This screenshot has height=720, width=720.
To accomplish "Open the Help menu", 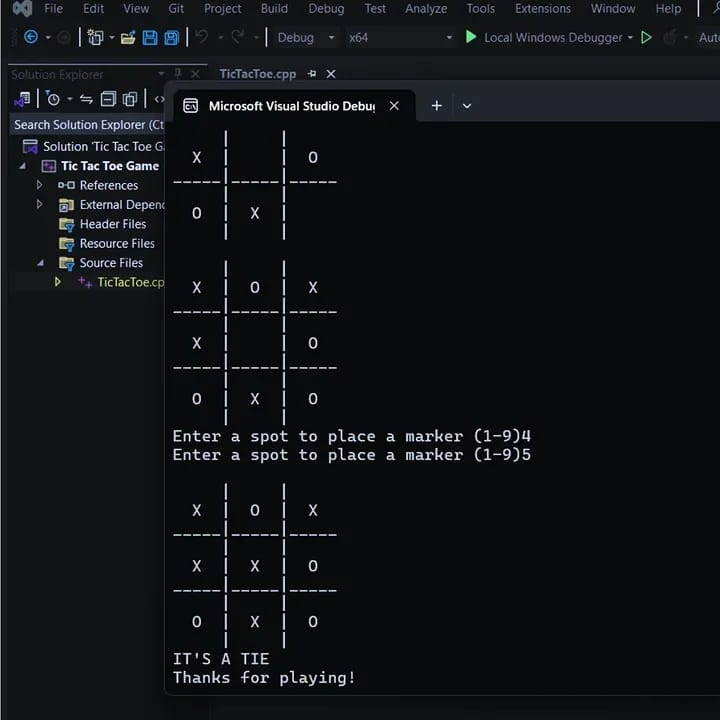I will tap(668, 9).
